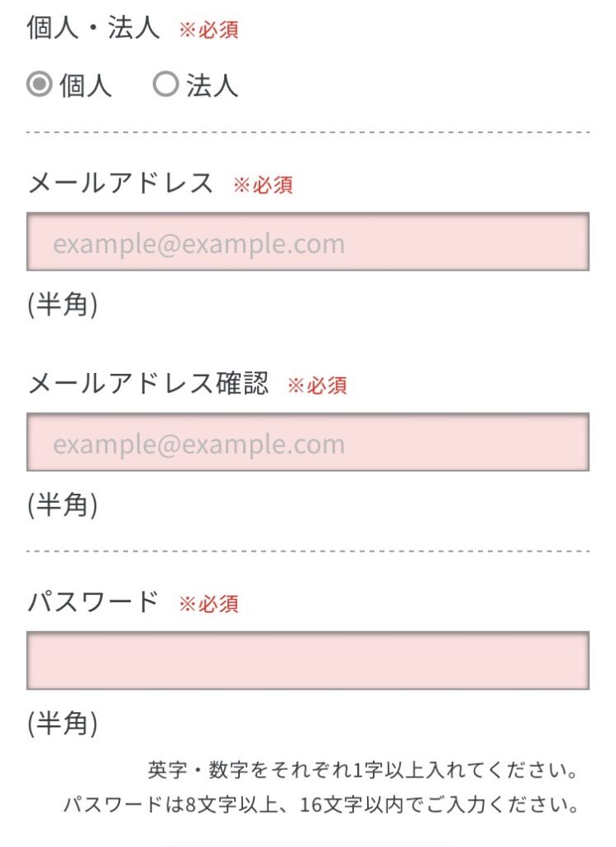
Task: Click the 法人 option label text
Action: 212,85
